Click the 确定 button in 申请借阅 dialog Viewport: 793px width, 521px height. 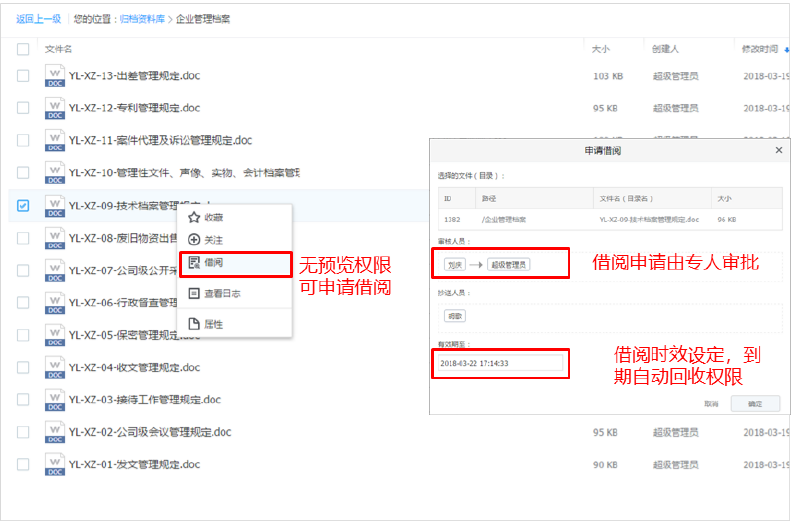755,403
